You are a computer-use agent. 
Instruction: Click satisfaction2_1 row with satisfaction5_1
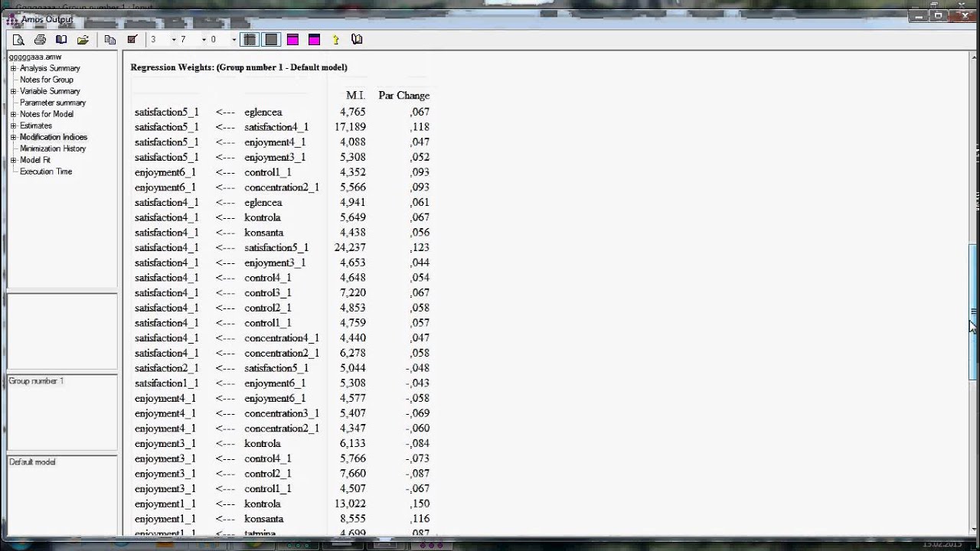click(x=282, y=368)
